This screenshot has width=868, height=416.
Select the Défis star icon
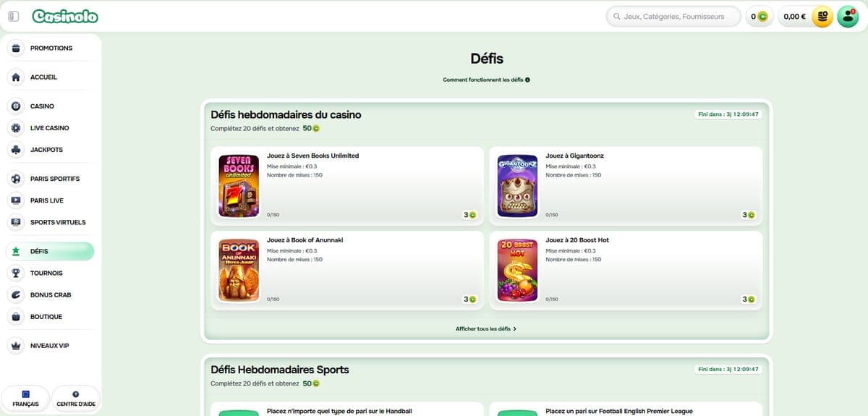[x=16, y=251]
